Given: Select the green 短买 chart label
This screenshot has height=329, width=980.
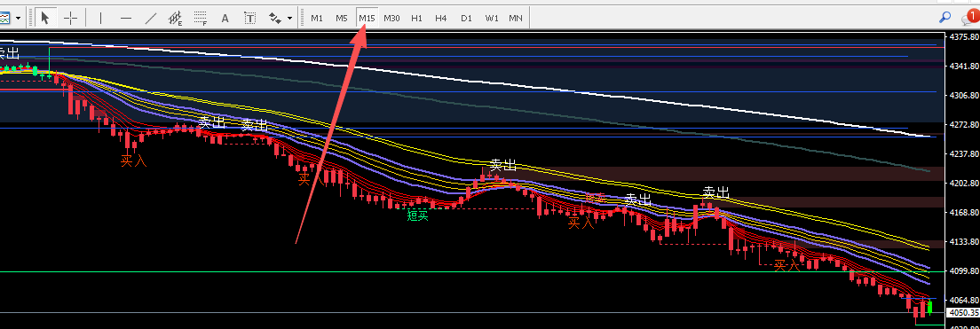Looking at the screenshot, I should click(x=417, y=215).
